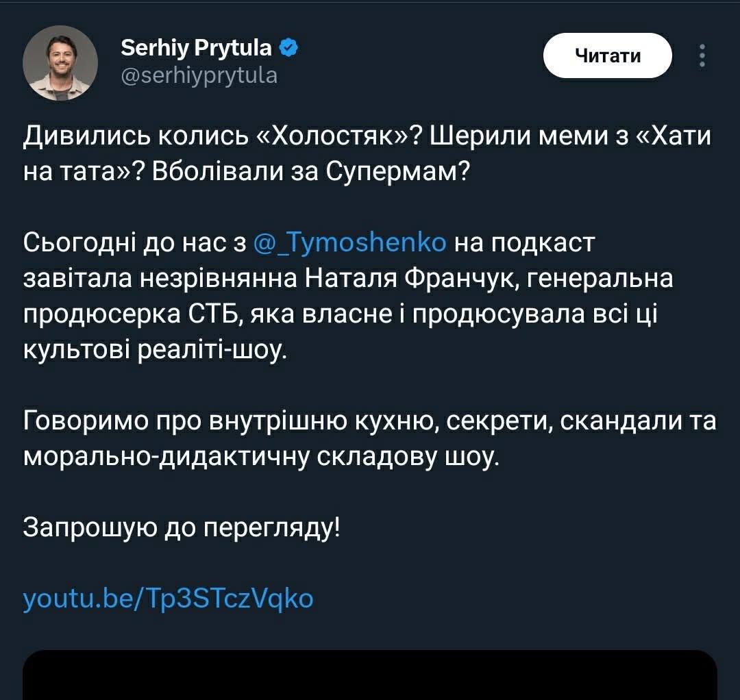Open Serhiy Prytula's profile avatar
Image resolution: width=740 pixels, height=700 pixels.
tap(60, 63)
